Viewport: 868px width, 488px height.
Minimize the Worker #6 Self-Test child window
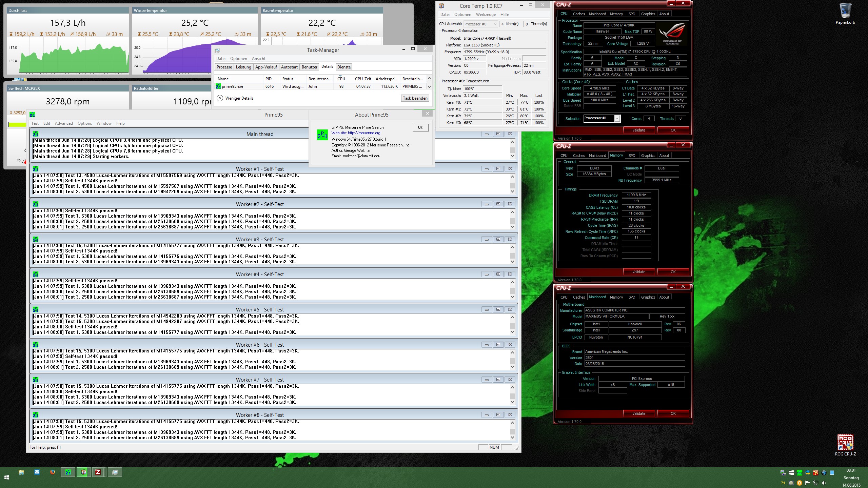pyautogui.click(x=487, y=345)
